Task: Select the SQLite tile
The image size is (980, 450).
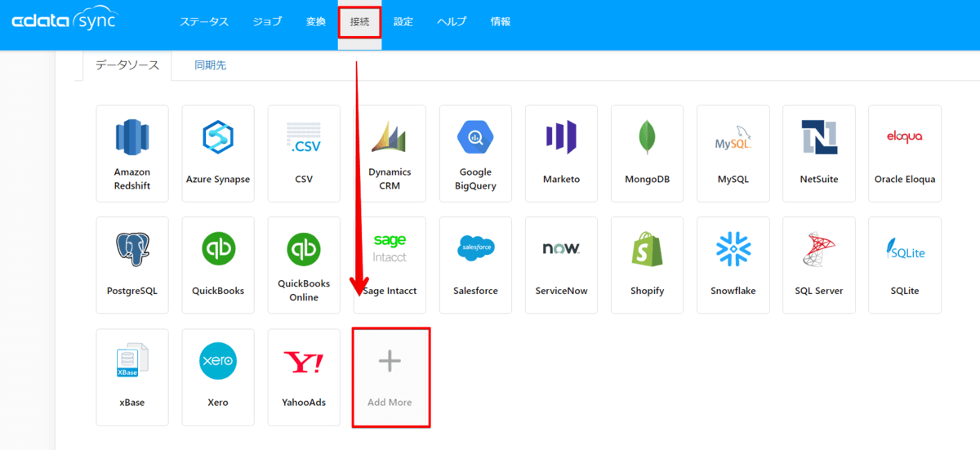Action: (904, 265)
